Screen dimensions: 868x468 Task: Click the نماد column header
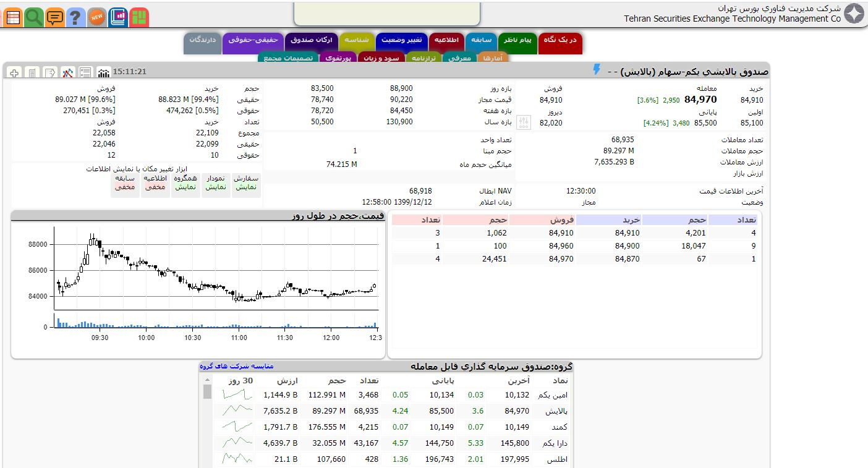tap(559, 380)
